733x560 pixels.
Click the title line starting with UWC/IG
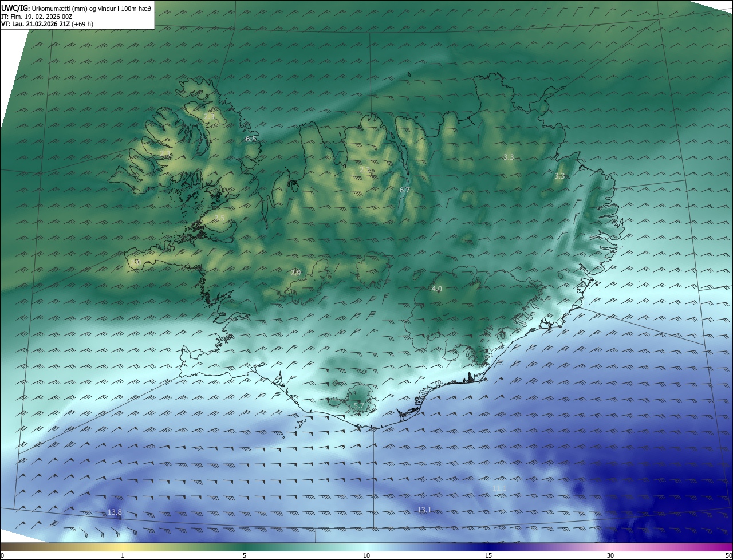point(76,7)
